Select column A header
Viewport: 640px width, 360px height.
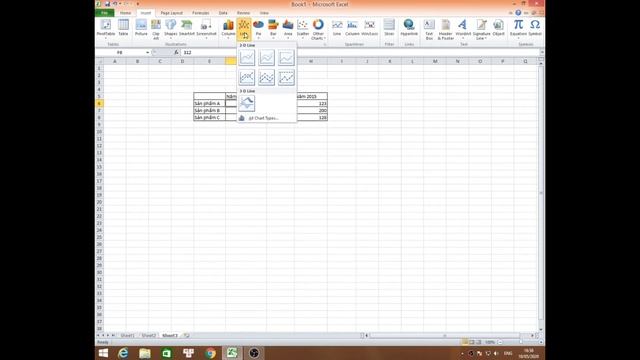[x=115, y=61]
